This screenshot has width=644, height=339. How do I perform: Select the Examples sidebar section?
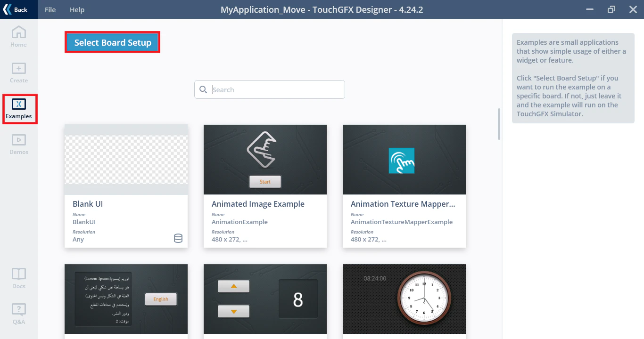click(19, 109)
